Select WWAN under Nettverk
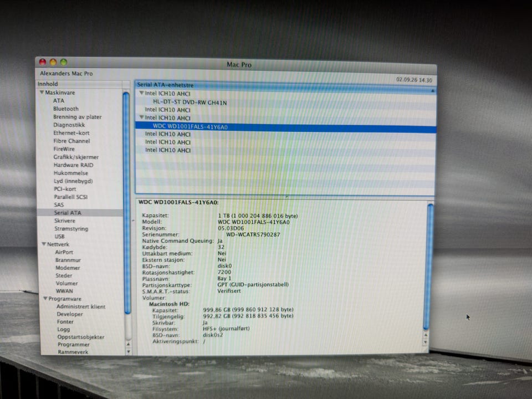 (x=64, y=291)
